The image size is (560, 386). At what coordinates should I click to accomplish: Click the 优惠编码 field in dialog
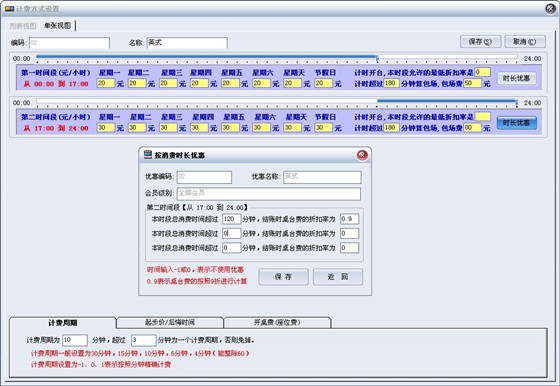click(x=204, y=177)
